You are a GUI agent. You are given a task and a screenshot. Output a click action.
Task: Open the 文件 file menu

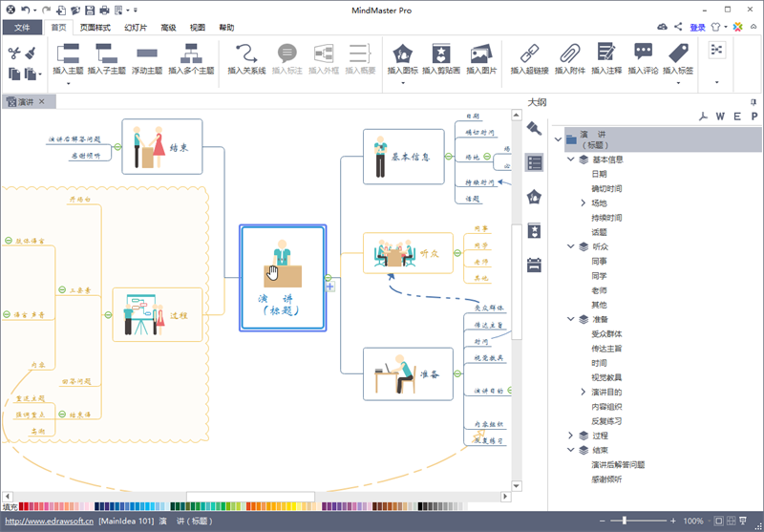(x=22, y=28)
